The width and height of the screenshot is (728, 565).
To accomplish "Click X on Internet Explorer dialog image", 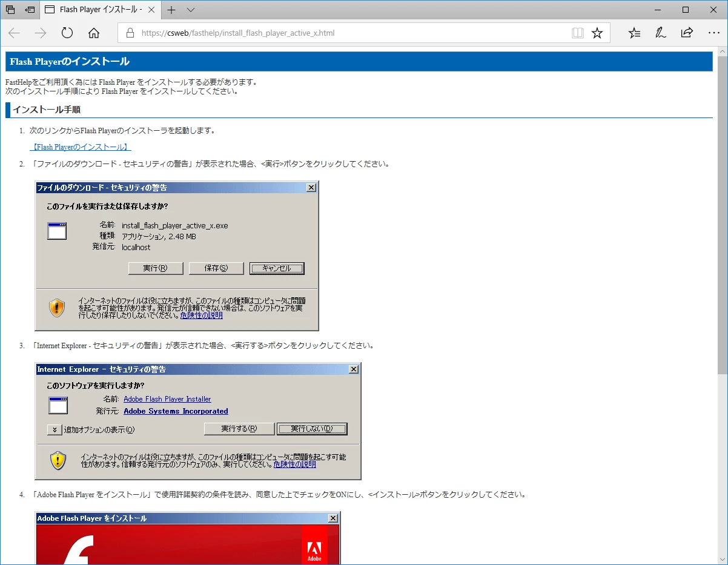I will click(x=354, y=369).
